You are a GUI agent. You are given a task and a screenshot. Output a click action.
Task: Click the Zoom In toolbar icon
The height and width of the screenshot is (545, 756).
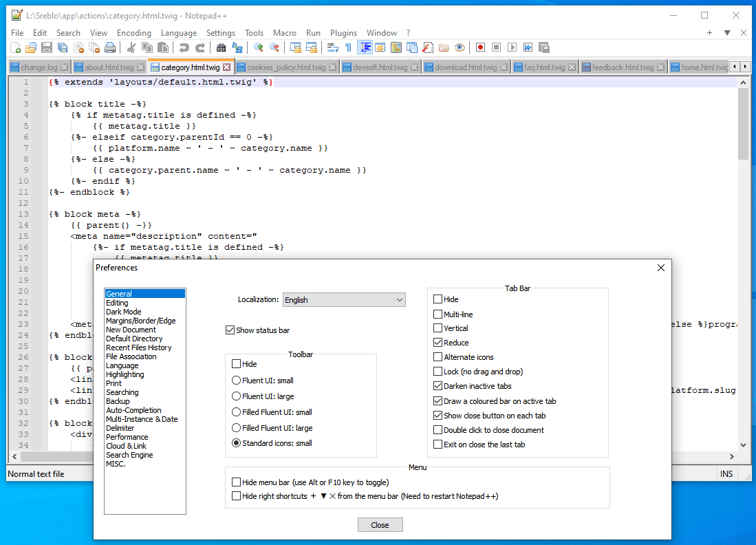pos(259,47)
